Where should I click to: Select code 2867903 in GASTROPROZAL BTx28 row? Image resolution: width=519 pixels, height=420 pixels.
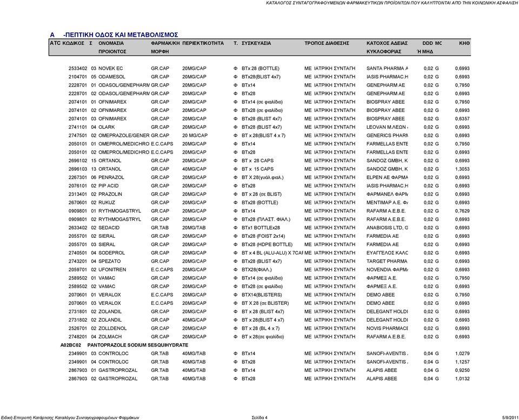[78, 378]
